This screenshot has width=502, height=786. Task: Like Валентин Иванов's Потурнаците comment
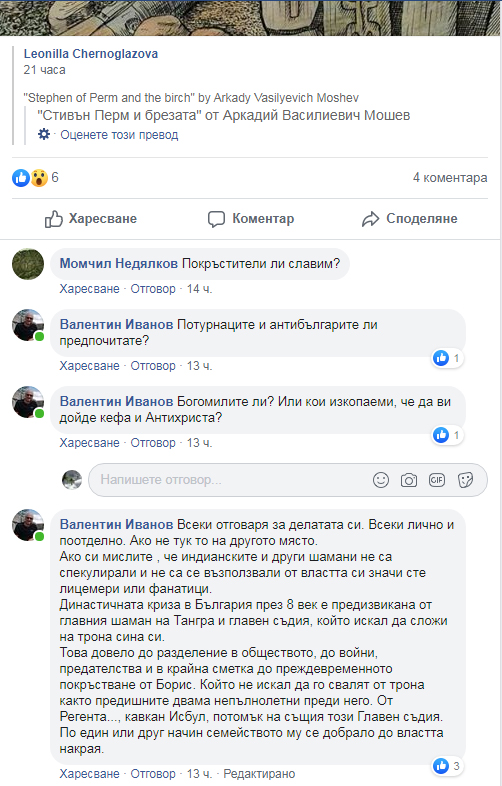89,366
